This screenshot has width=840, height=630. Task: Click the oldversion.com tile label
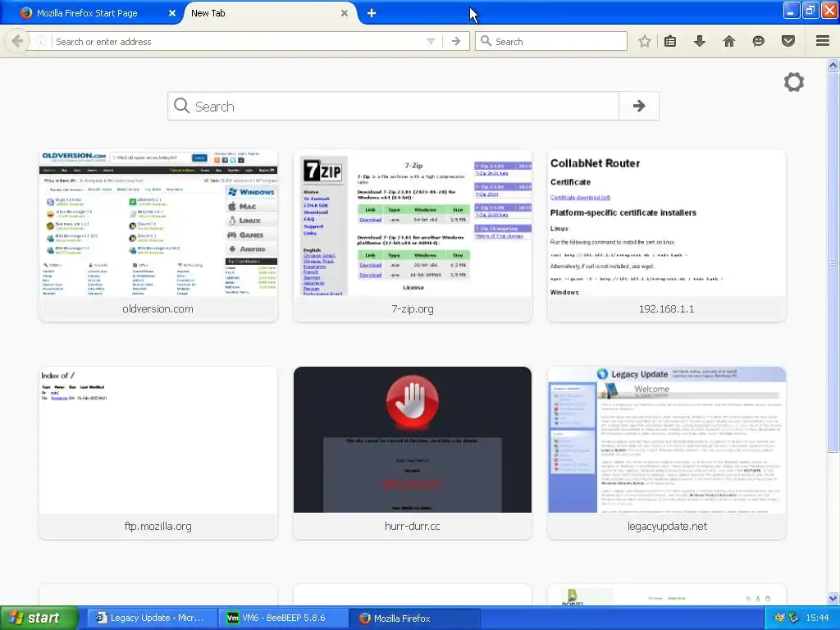pyautogui.click(x=157, y=309)
